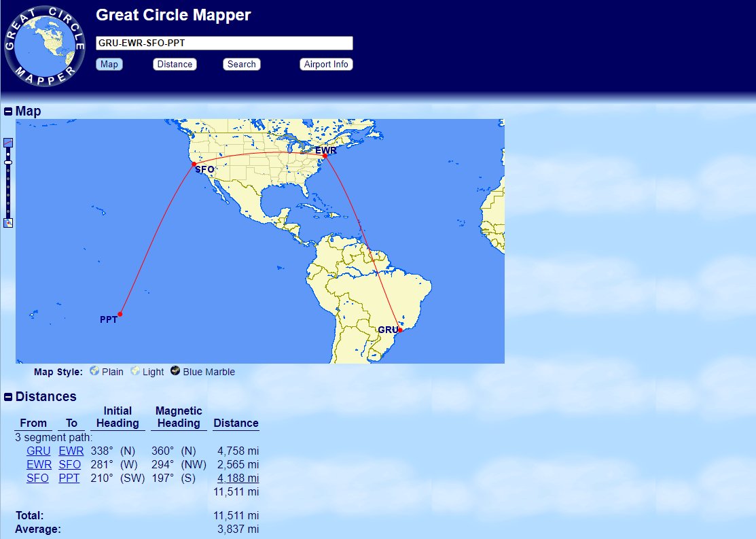The image size is (756, 539).
Task: Click the '197°' magnetic heading value
Action: click(x=162, y=479)
